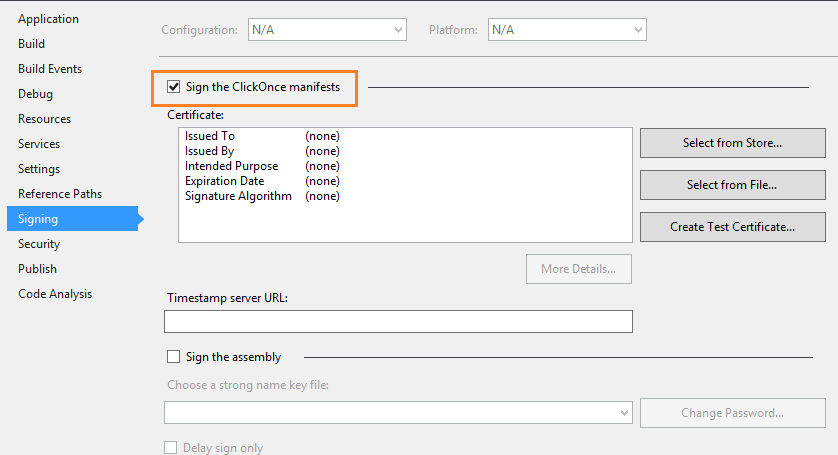Expand the strong name key file dropdown
Screen dimensions: 838x455
[x=398, y=413]
